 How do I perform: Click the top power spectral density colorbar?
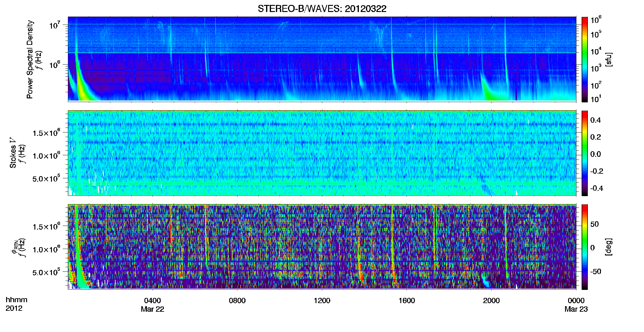click(585, 59)
